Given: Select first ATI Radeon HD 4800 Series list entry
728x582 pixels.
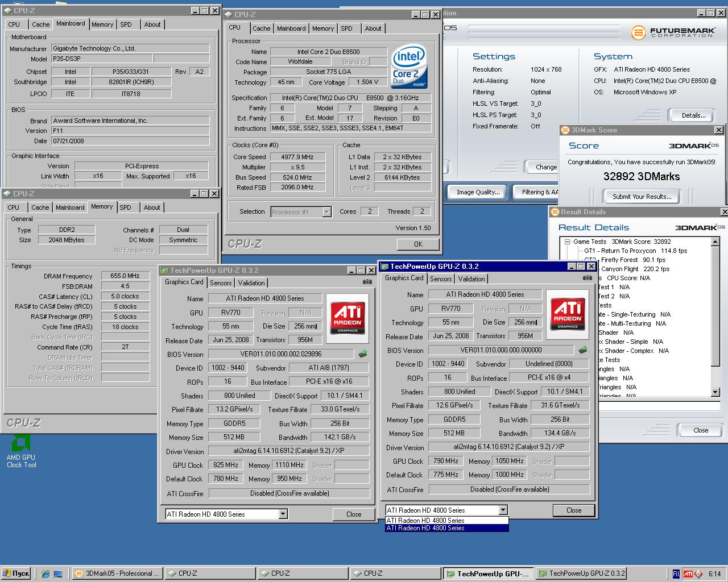Looking at the screenshot, I should pyautogui.click(x=446, y=521).
